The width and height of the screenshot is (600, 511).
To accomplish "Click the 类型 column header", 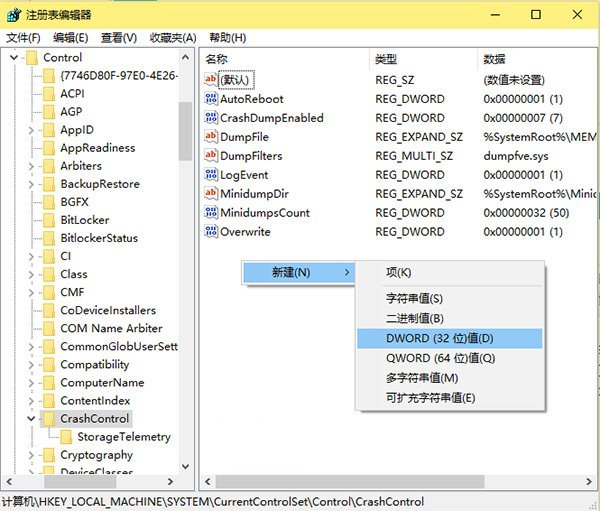I will (x=385, y=59).
